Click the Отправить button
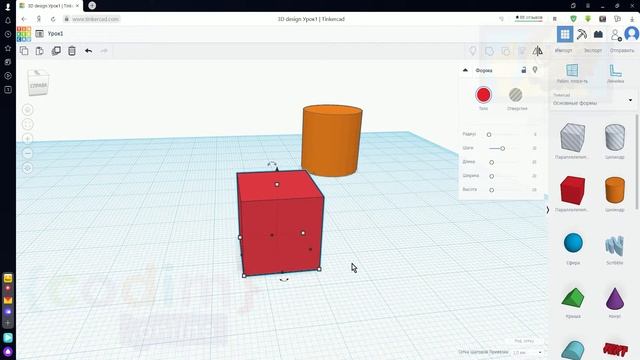The width and height of the screenshot is (640, 360). point(622,51)
